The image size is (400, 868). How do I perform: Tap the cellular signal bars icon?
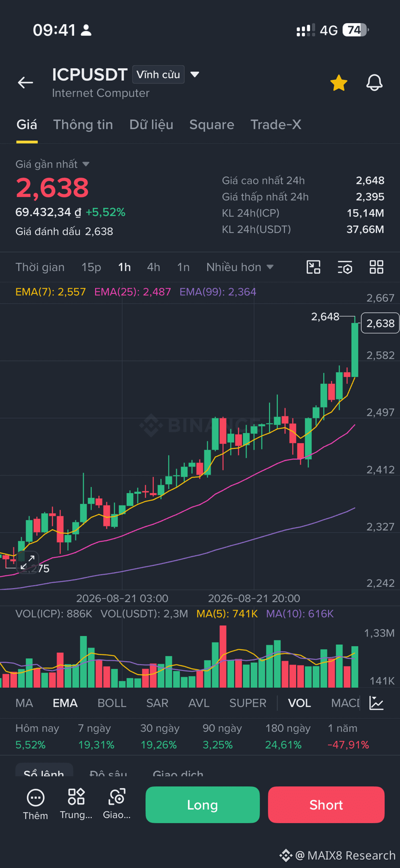tap(306, 30)
